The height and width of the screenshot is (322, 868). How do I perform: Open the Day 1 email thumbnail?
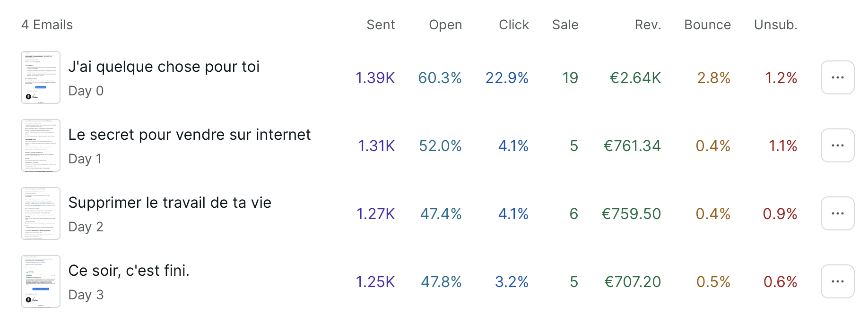41,145
